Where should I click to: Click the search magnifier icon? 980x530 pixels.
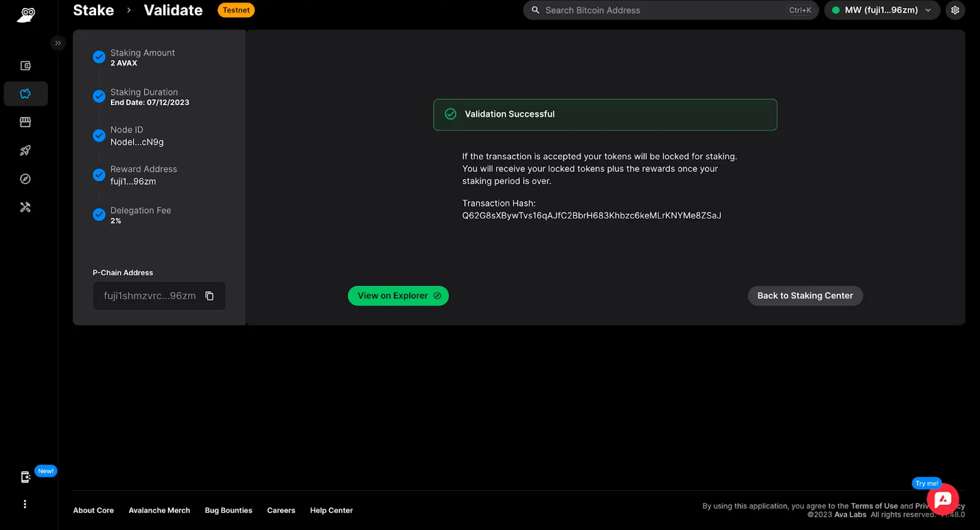pos(535,10)
